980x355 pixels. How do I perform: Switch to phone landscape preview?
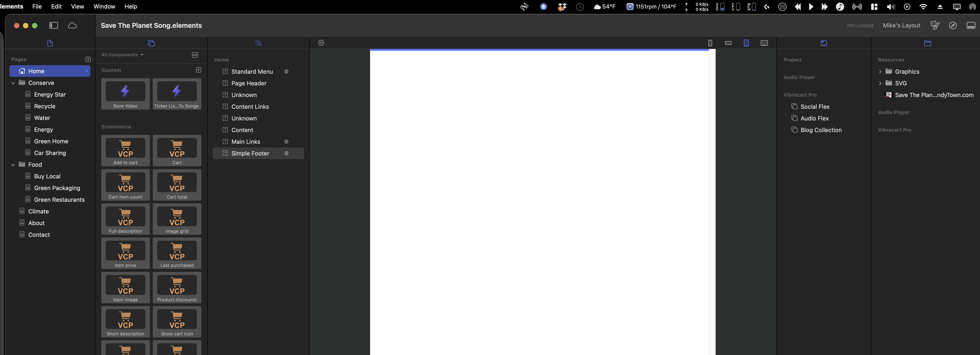coord(728,43)
